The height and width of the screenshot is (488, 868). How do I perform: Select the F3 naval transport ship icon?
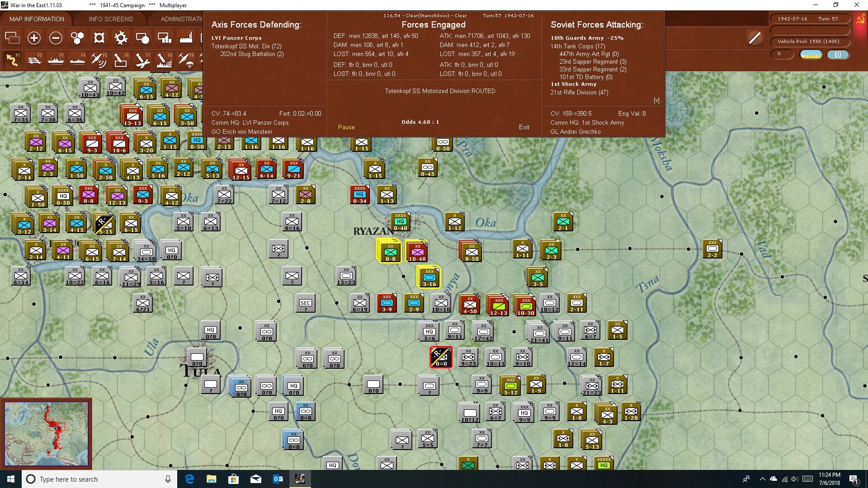(56, 60)
